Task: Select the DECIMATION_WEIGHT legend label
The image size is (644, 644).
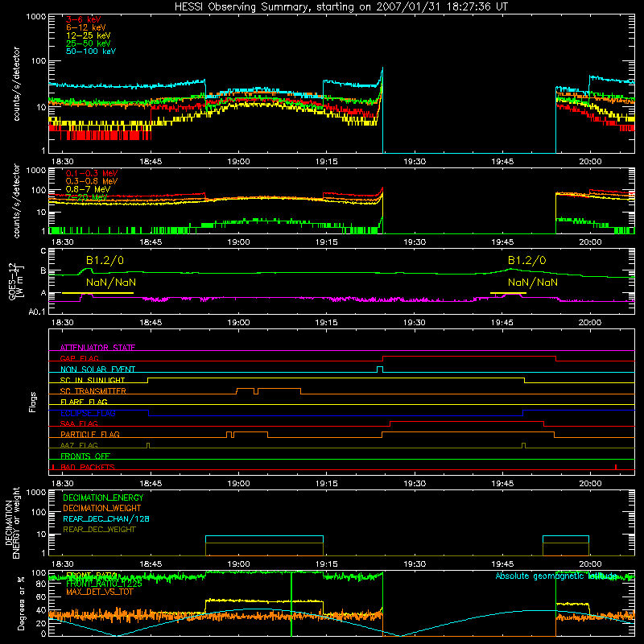Action: pyautogui.click(x=102, y=508)
